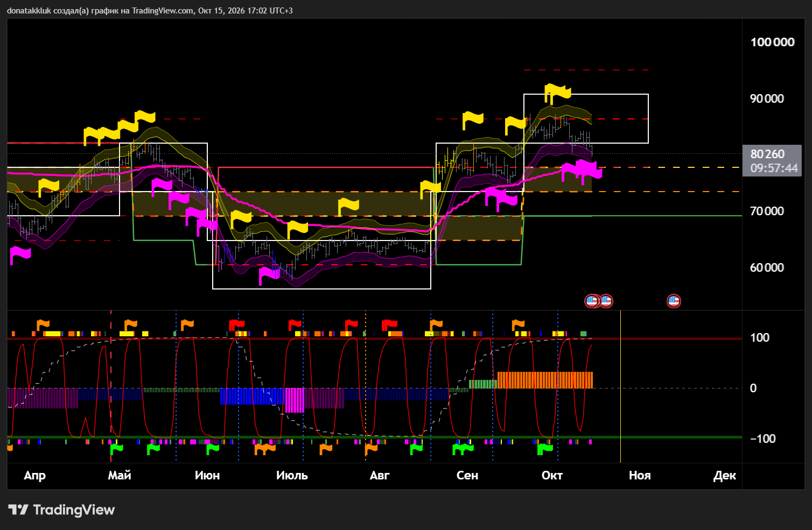
Task: Click the Июль label on the time axis
Action: (x=292, y=475)
